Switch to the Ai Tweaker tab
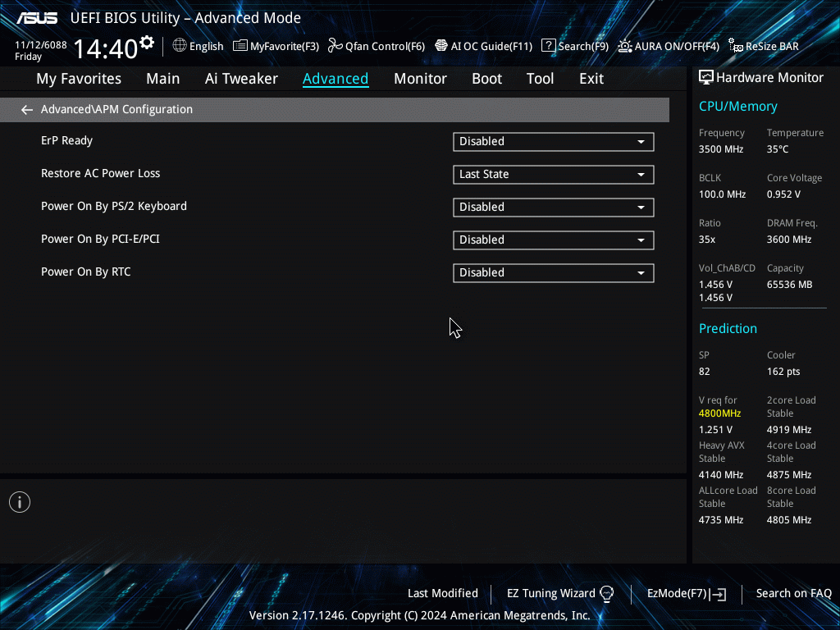 [x=241, y=79]
